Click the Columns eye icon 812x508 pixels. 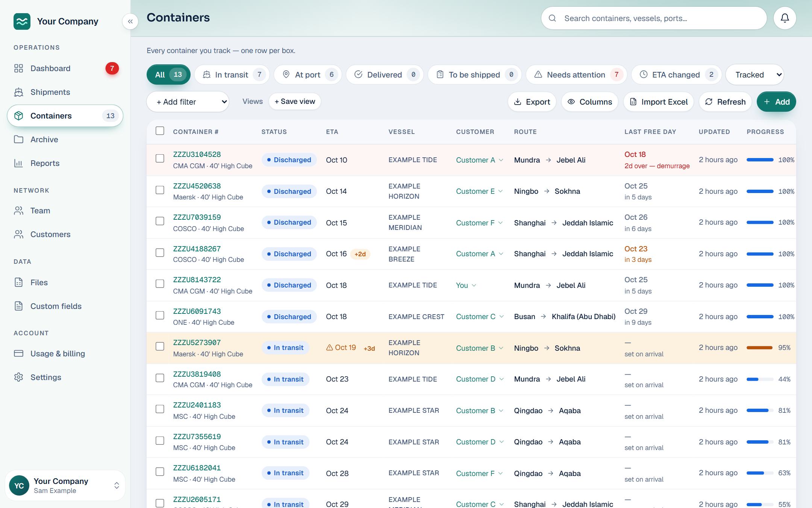571,102
